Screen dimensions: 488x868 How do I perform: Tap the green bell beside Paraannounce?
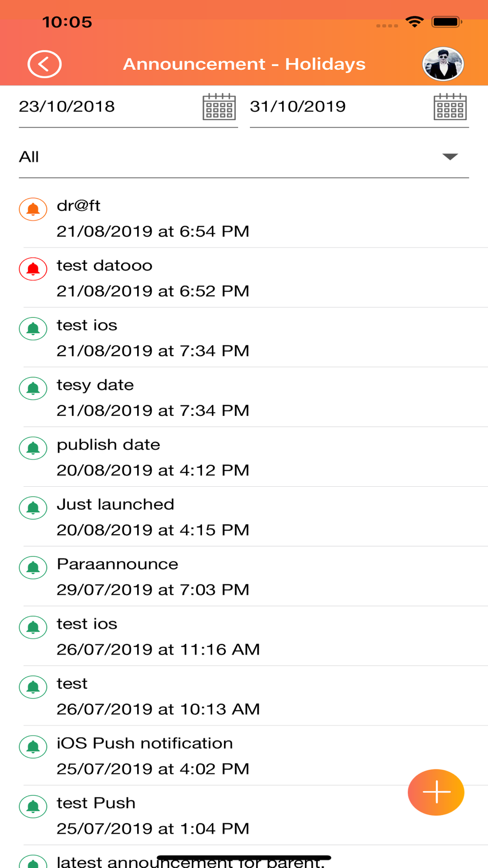33,568
